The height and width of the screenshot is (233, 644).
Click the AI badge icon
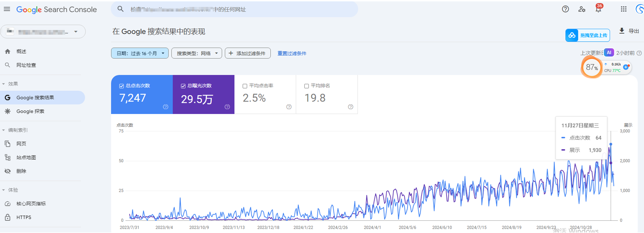609,53
